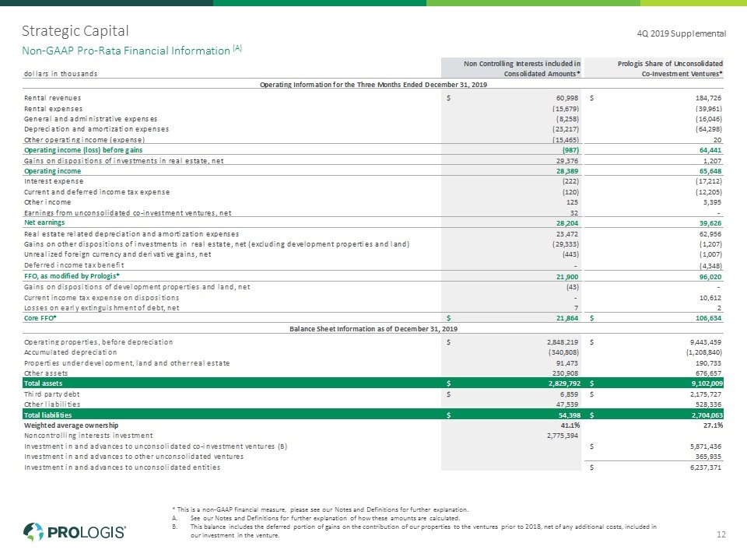The height and width of the screenshot is (560, 747).
Task: Click the 'Current and deferred income tax expense' label
Action: pos(96,192)
